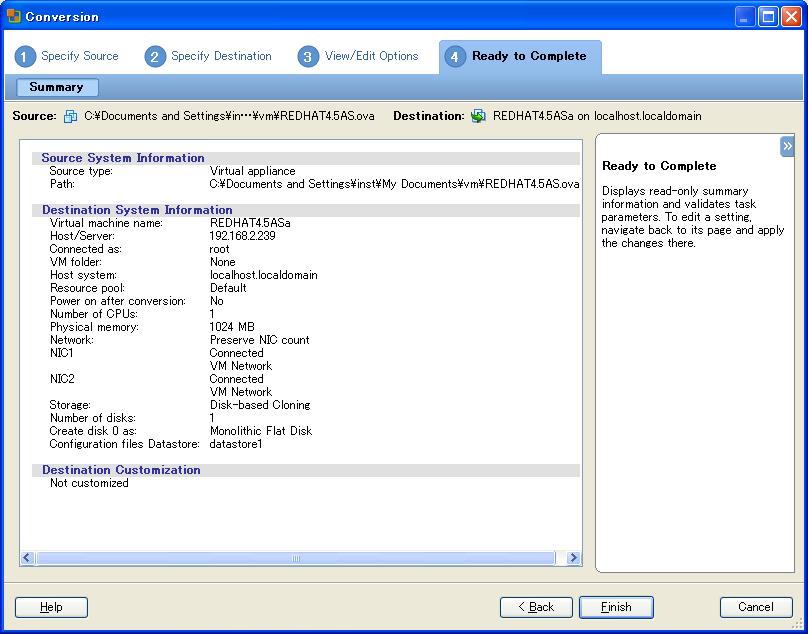808x634 pixels.
Task: Click the source virtual appliance icon
Action: [70, 116]
